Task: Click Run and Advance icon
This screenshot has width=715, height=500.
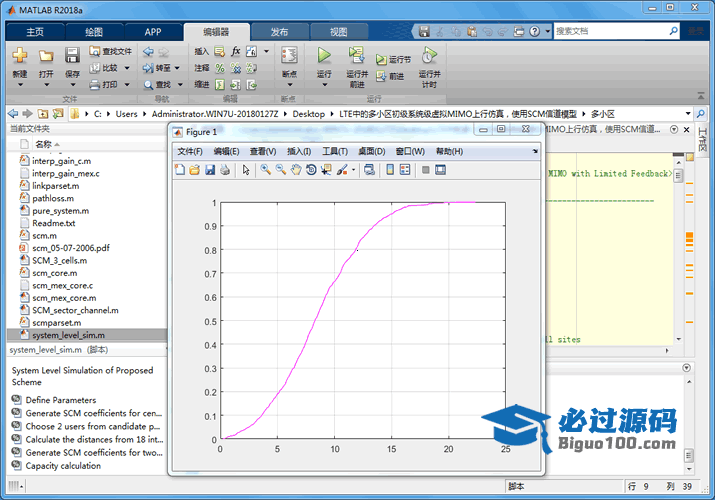Action: tap(356, 55)
